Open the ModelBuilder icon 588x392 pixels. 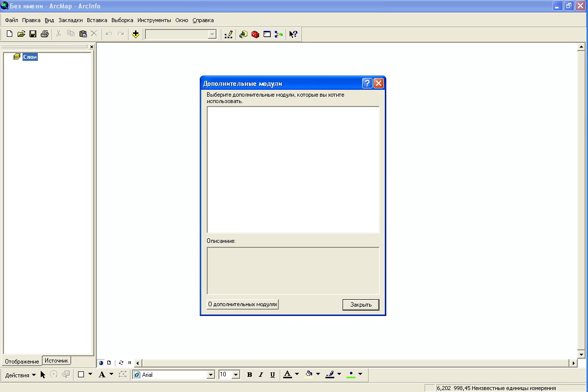pos(279,34)
